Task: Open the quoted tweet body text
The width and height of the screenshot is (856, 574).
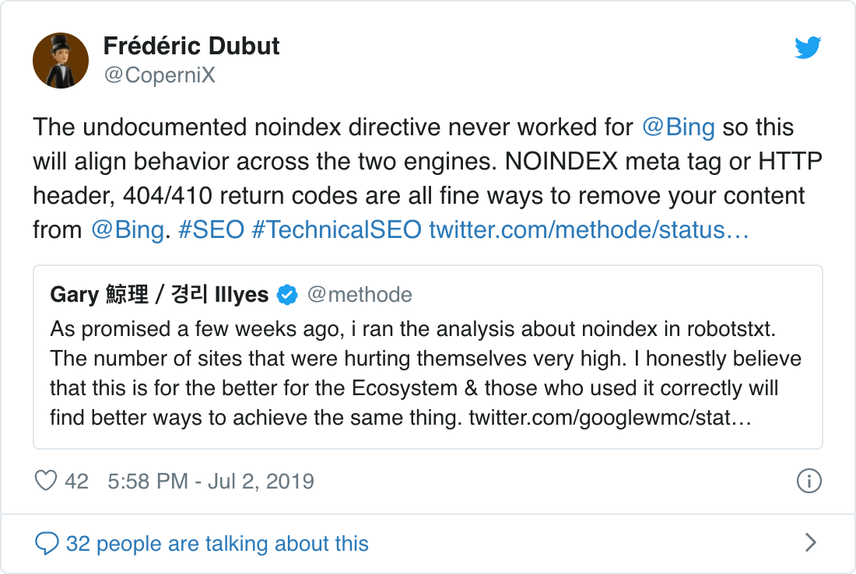Action: (x=426, y=374)
